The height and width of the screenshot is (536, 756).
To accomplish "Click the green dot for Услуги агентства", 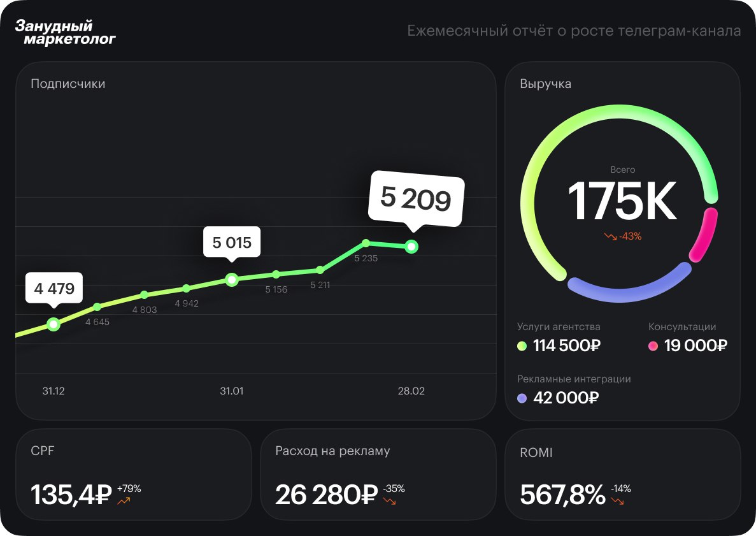I will (x=522, y=346).
